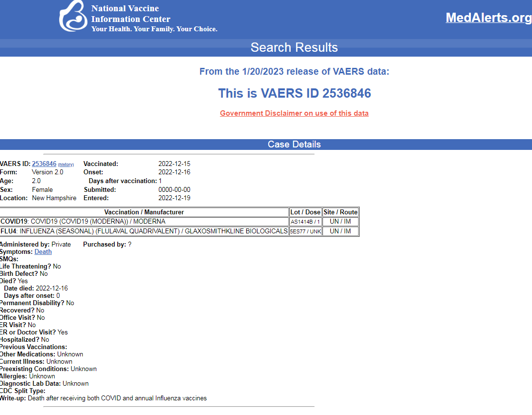Click the Form value Version 2.0
Screen dimensions: 532x415
tap(47, 172)
